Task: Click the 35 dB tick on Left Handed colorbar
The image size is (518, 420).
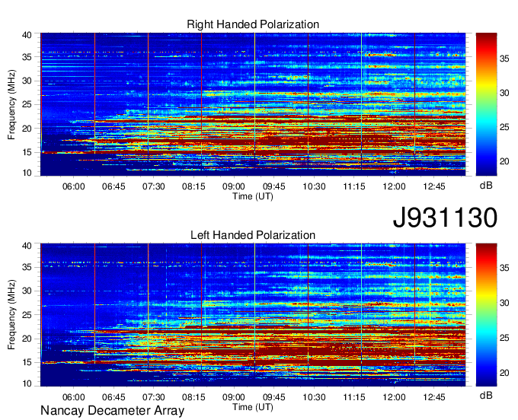Action: tap(504, 268)
